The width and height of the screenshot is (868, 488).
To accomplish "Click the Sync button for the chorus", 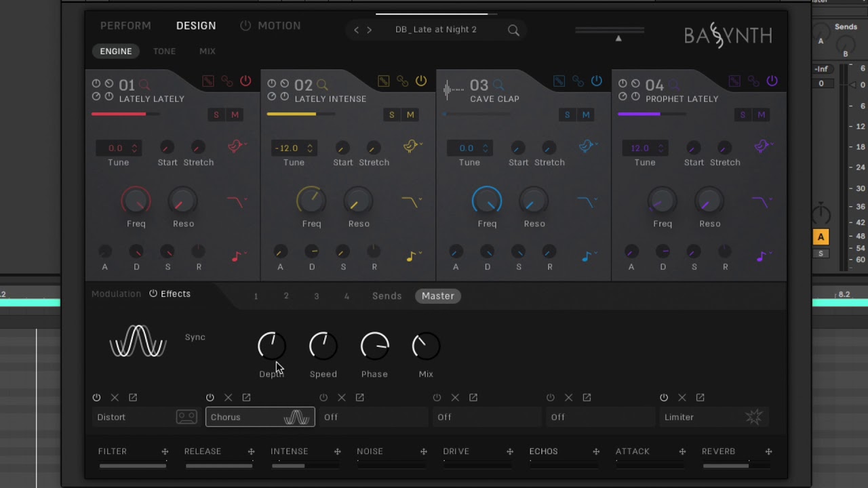I will click(195, 337).
